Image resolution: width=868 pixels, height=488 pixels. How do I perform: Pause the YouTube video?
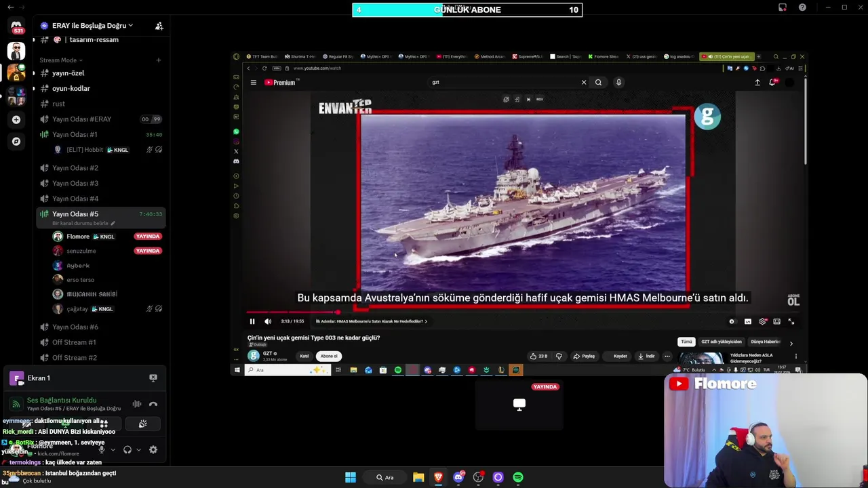pyautogui.click(x=252, y=321)
